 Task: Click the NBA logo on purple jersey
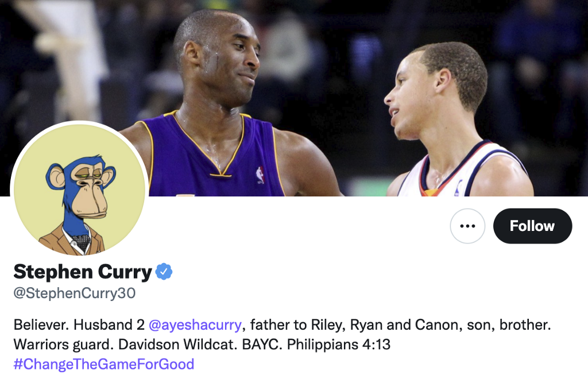[260, 175]
